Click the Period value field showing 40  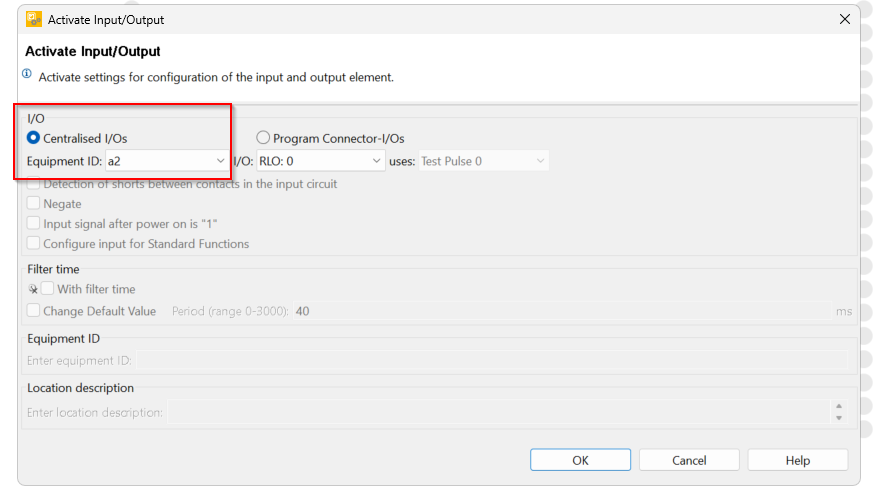click(x=562, y=311)
